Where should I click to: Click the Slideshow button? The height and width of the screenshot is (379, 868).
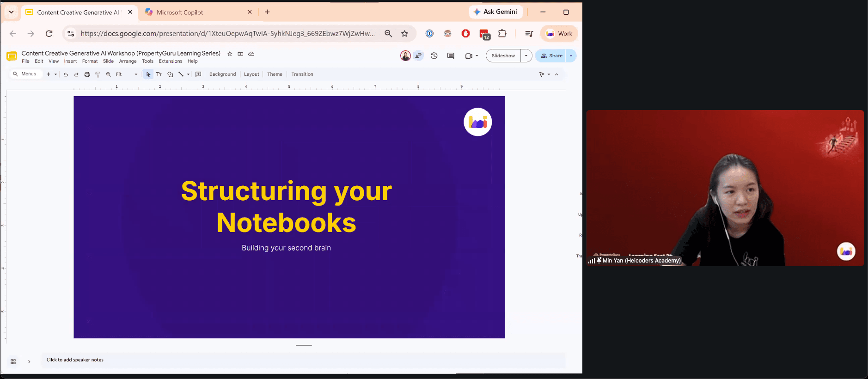(503, 56)
